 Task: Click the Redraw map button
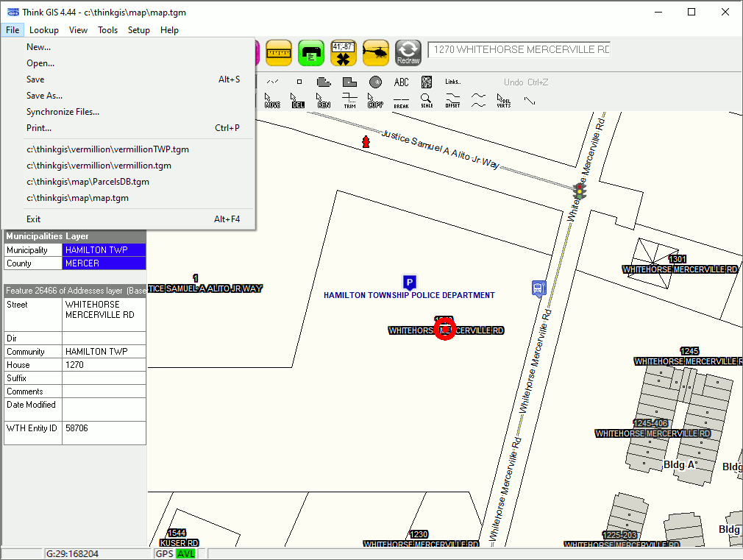click(408, 53)
